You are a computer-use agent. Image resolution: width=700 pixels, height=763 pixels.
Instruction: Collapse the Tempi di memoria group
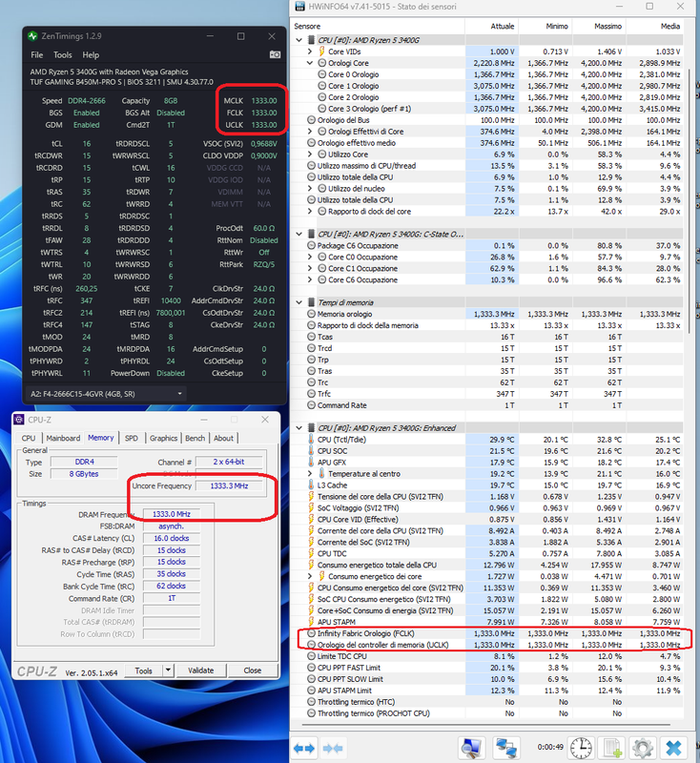click(x=299, y=302)
